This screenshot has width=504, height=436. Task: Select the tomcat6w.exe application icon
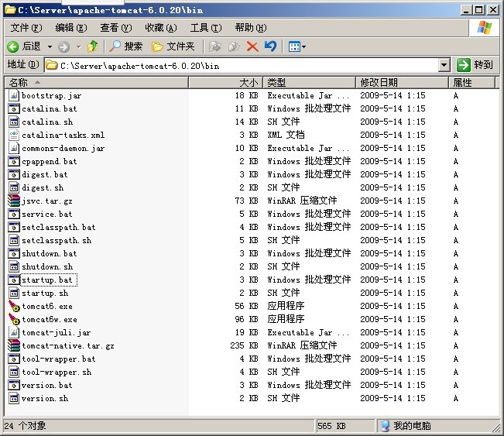point(14,319)
